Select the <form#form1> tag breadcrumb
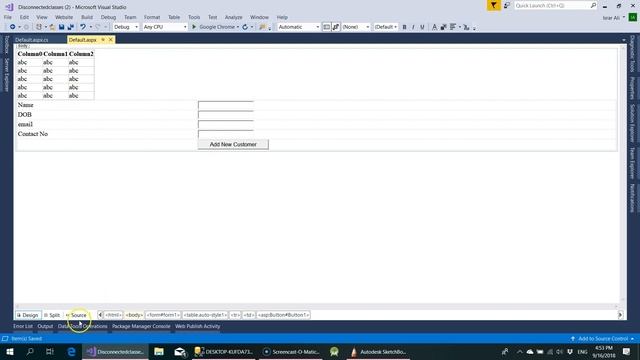This screenshot has width=640, height=360. tap(163, 315)
